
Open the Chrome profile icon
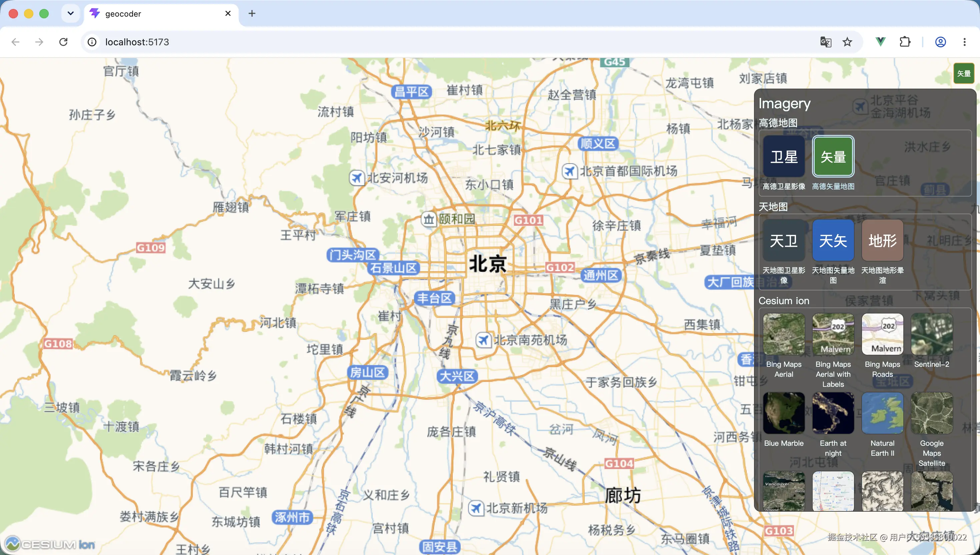[x=940, y=42]
